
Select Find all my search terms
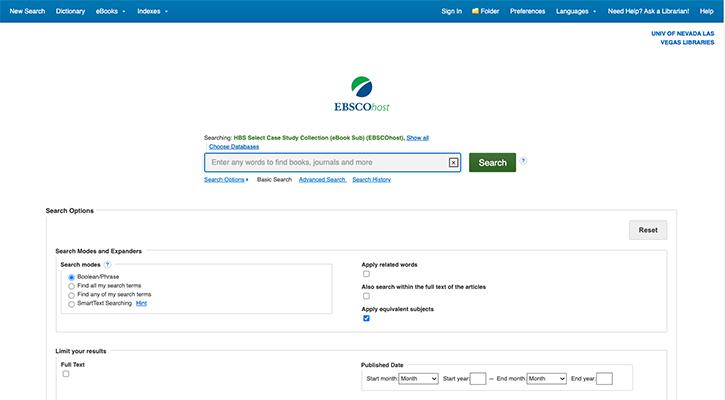[71, 286]
